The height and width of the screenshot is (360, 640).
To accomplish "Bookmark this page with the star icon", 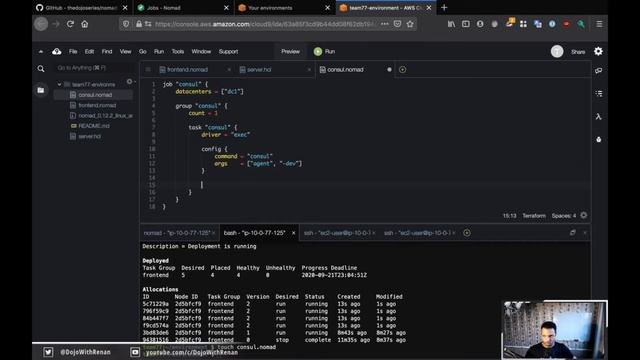I will pyautogui.click(x=410, y=24).
